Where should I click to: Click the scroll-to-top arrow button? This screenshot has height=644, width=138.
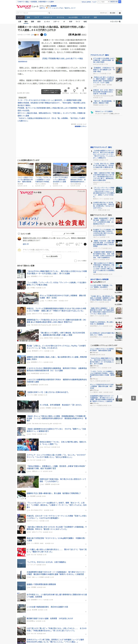tap(133, 398)
